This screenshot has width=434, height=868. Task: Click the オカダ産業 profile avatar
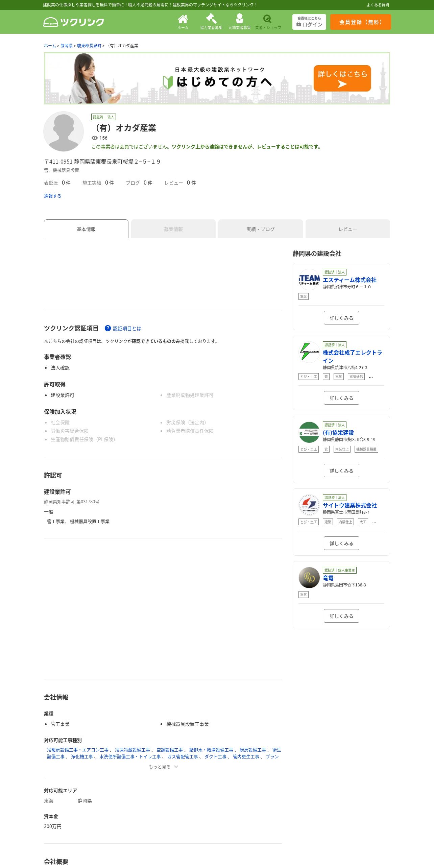64,131
